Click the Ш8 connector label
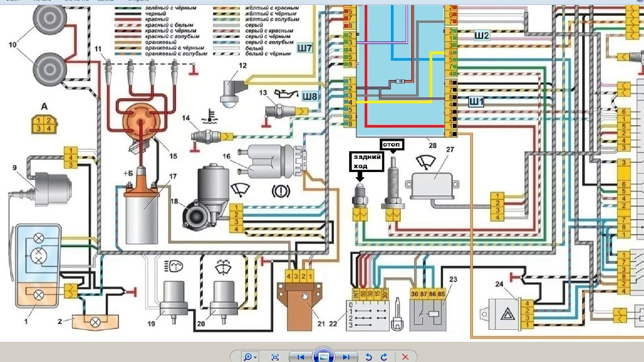Screen dimensions: 644x362 tap(310, 96)
